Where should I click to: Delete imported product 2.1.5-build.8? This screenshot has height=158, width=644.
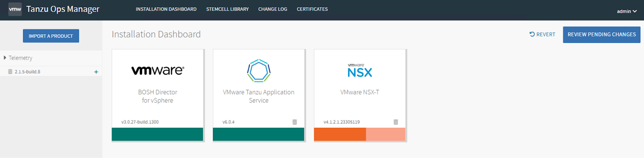point(10,72)
